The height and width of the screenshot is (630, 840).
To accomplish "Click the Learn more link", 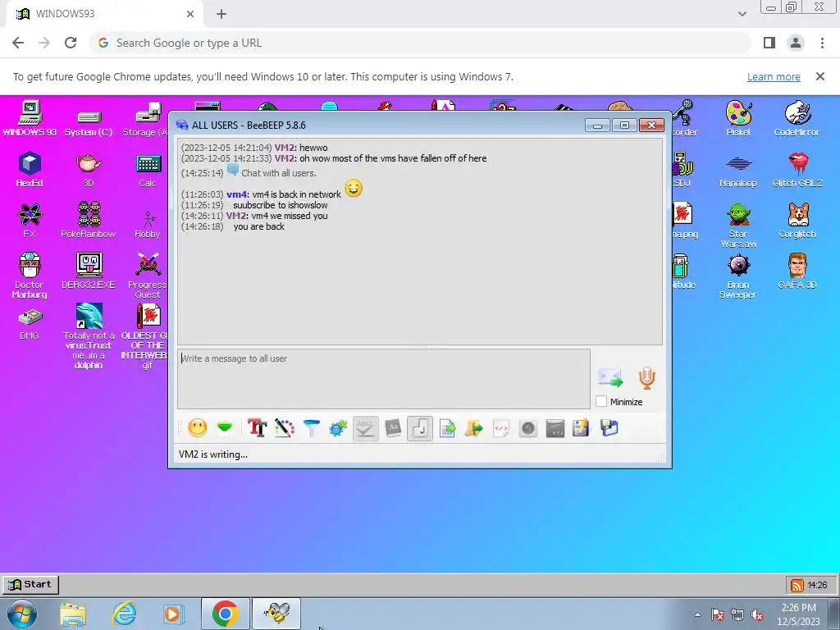I will click(x=774, y=76).
